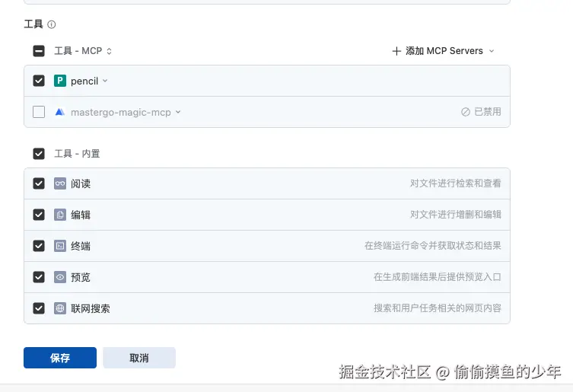This screenshot has height=392, width=573.
Task: Click the 编辑 file edit icon
Action: (60, 215)
